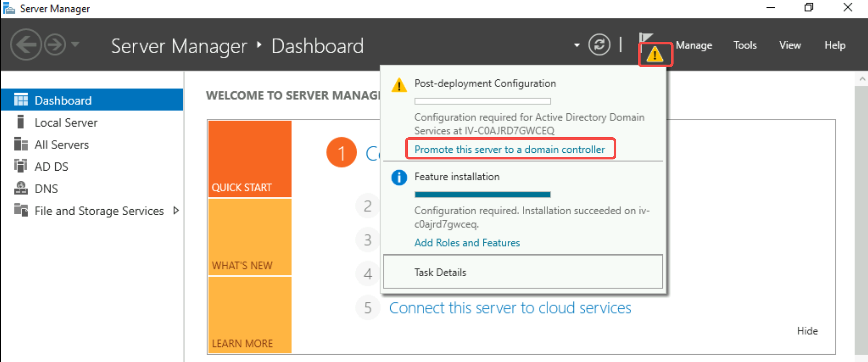The image size is (868, 362).
Task: Hide the welcome tile
Action: (807, 331)
